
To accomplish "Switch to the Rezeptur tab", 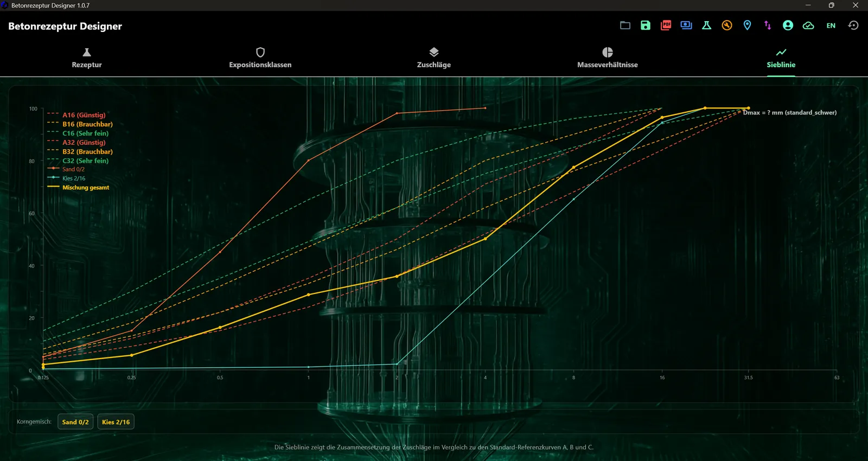I will tap(87, 58).
